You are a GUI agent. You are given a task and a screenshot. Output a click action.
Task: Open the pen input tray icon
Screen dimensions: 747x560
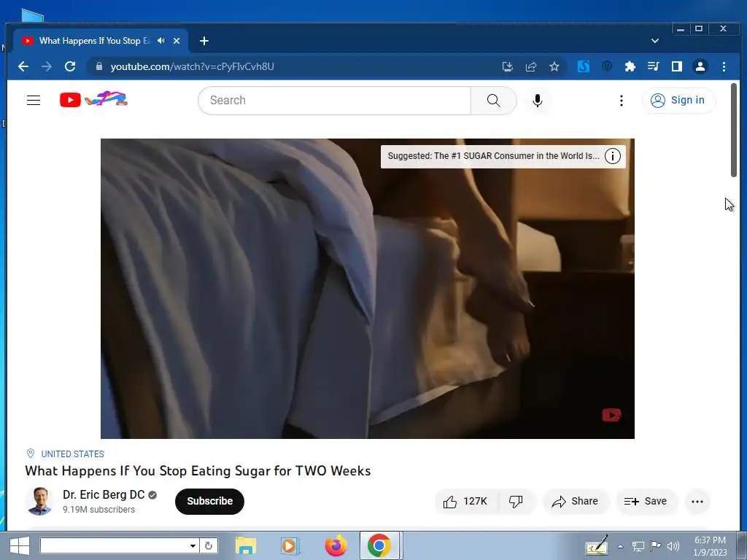click(597, 545)
